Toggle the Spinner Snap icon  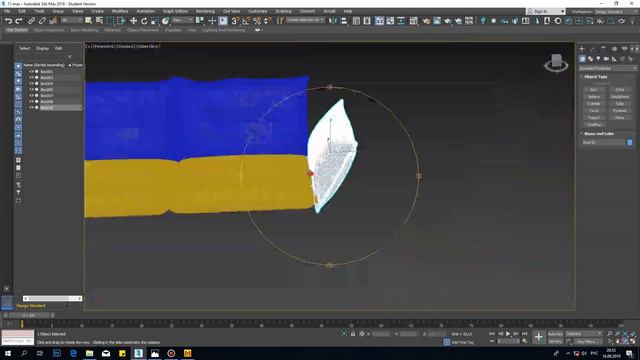267,21
